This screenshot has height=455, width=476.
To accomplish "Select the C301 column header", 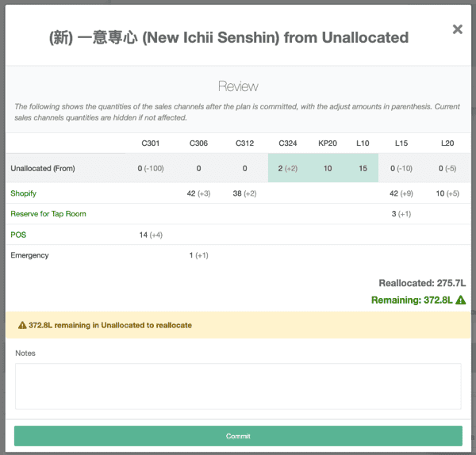I will pos(150,143).
